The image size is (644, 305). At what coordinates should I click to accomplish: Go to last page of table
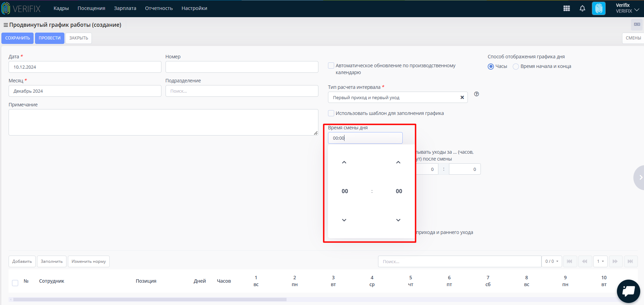(x=631, y=261)
